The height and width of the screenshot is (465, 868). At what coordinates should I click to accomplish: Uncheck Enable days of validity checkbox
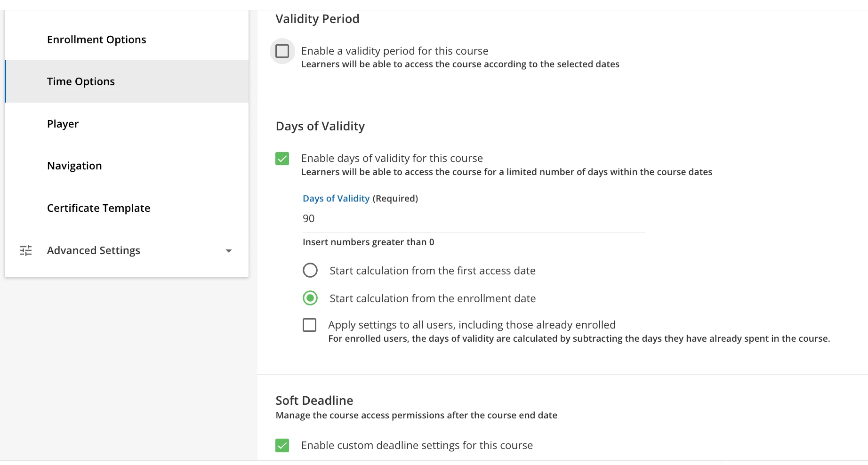click(x=282, y=159)
